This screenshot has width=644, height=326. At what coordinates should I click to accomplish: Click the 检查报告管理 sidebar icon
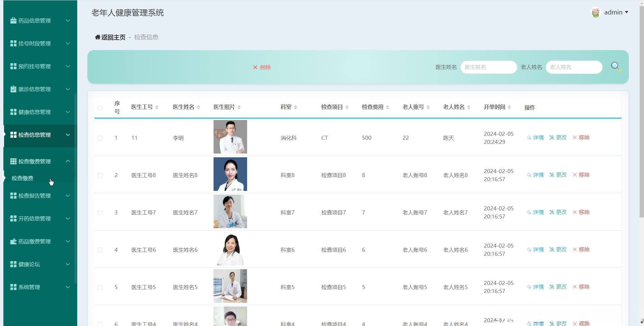13,196
